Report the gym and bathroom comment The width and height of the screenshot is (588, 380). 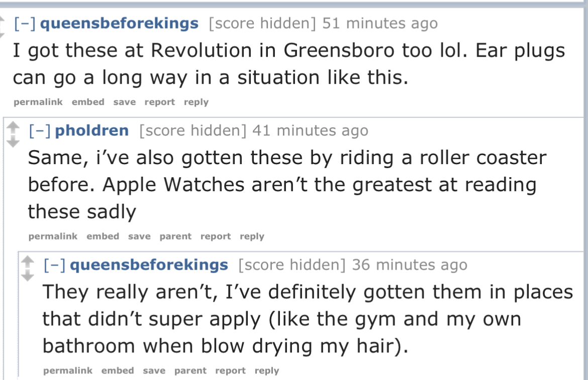(231, 371)
